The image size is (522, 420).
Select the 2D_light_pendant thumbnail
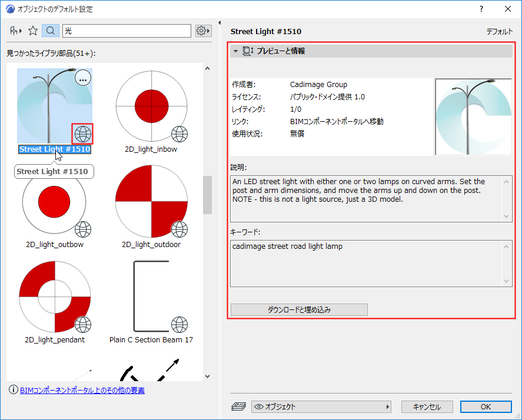55,296
